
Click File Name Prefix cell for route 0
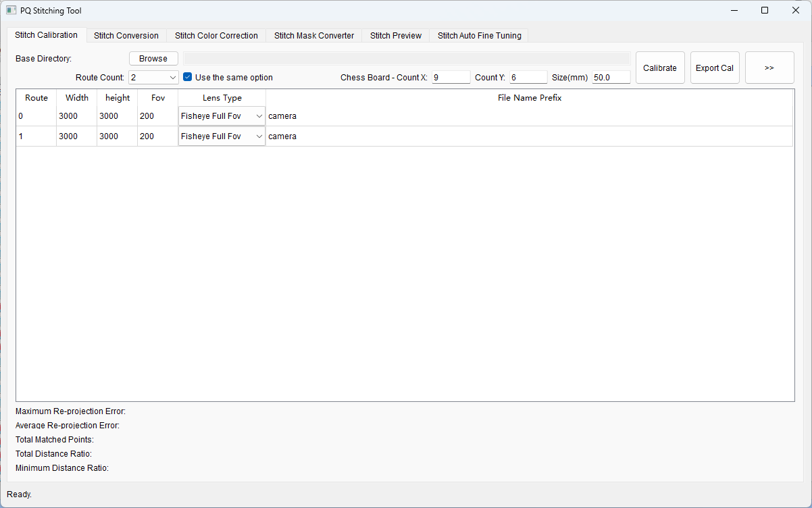(528, 116)
